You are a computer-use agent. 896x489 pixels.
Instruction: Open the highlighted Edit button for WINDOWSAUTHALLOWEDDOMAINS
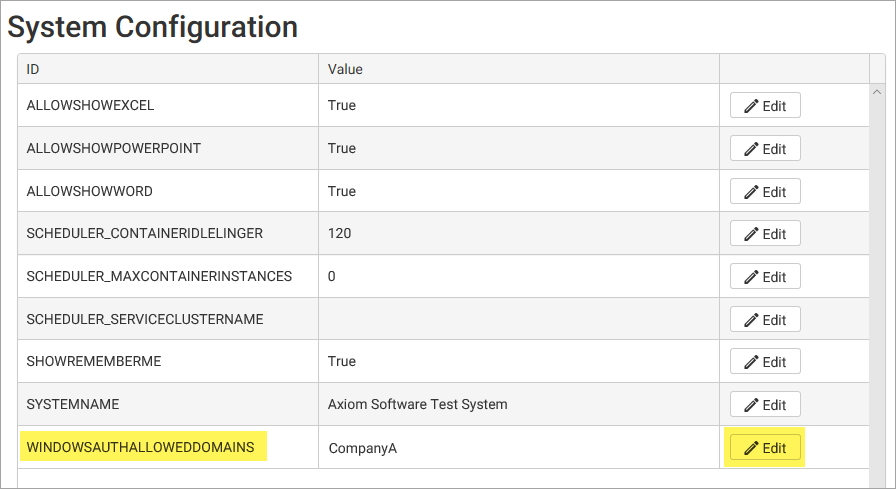tap(765, 448)
